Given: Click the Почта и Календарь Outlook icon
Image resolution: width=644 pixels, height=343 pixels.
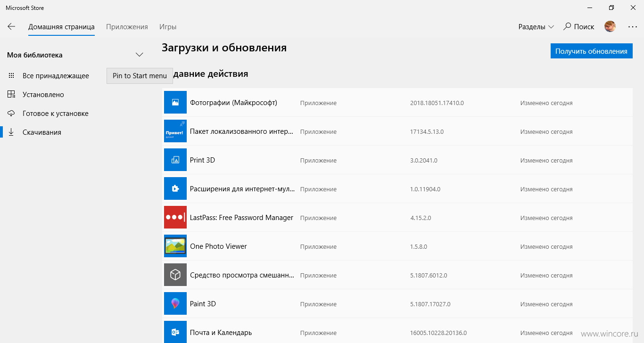Looking at the screenshot, I should pos(175,332).
